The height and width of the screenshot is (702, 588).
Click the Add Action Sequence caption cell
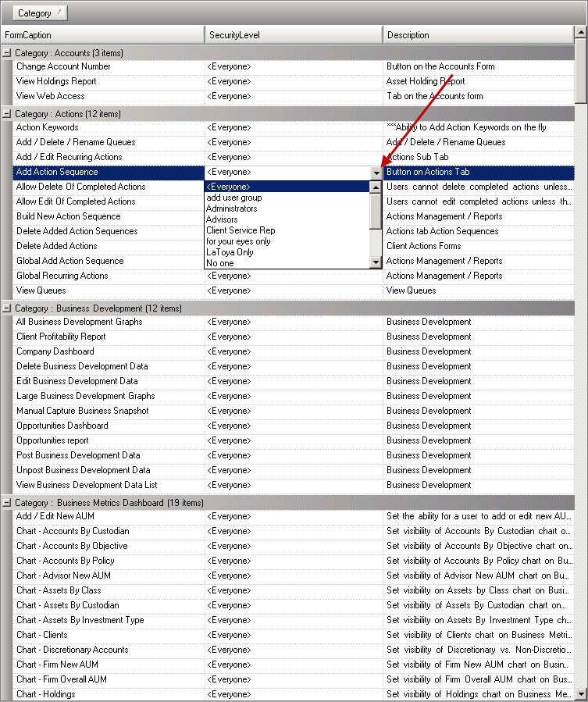click(x=109, y=172)
